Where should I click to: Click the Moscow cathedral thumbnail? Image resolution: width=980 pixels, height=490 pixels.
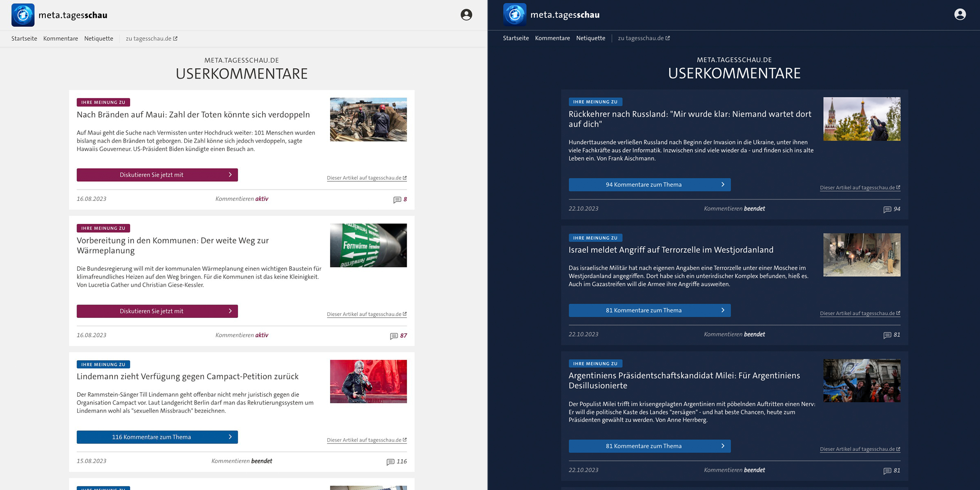coord(862,119)
